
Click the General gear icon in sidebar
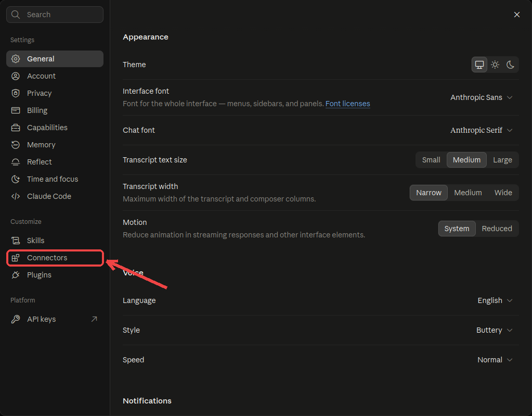click(x=16, y=59)
